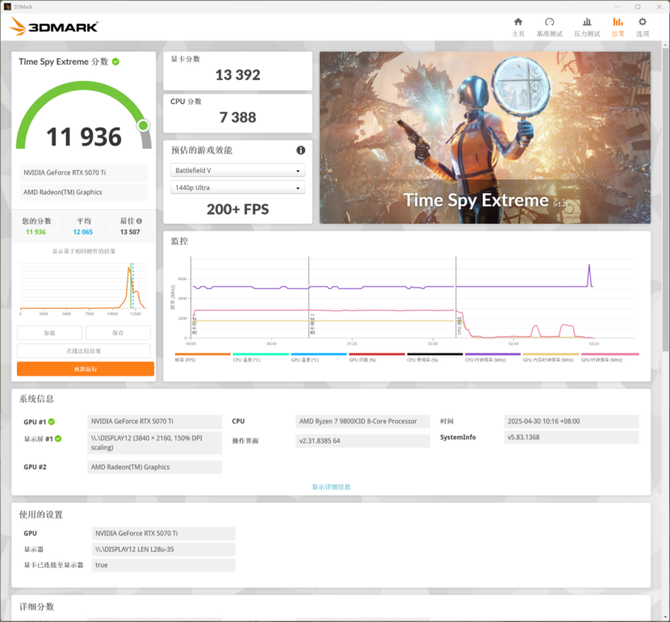
Task: Click the \\.\DISPLAY12 LEN L28u-35 monitor value
Action: click(x=163, y=549)
